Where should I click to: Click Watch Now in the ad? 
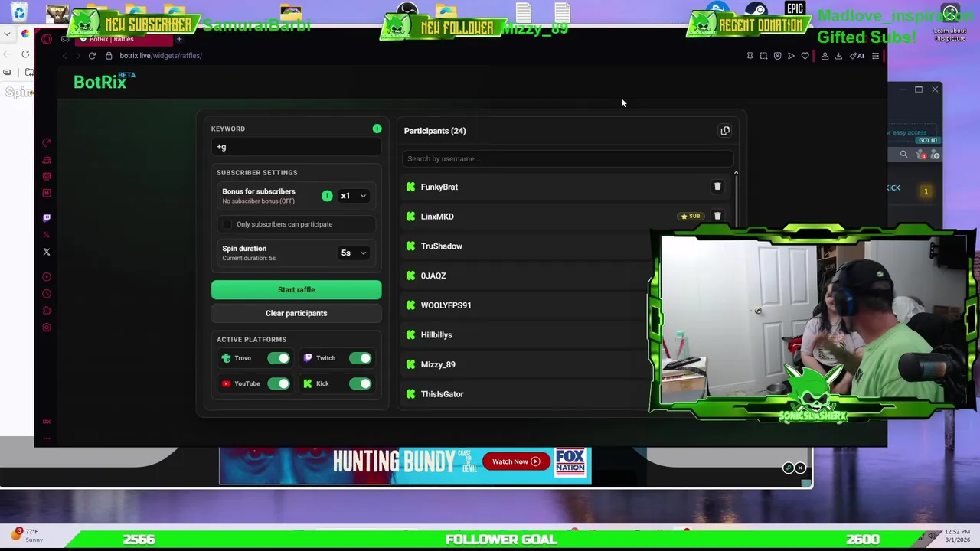516,461
